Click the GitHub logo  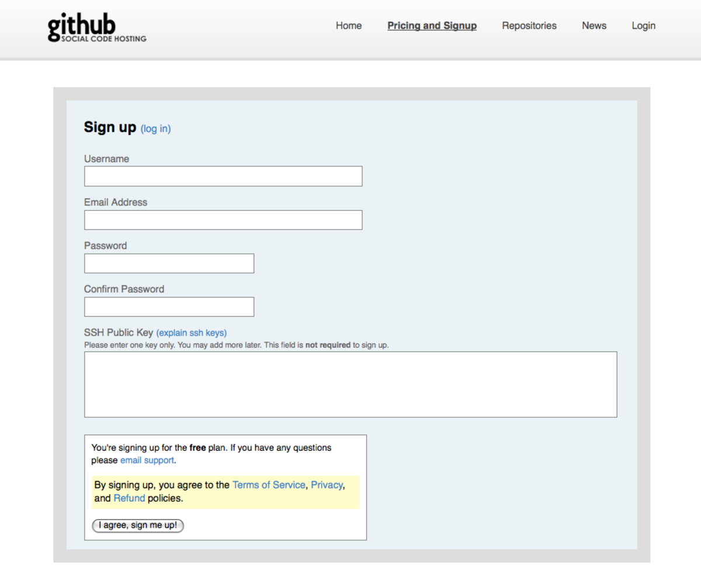pyautogui.click(x=97, y=28)
